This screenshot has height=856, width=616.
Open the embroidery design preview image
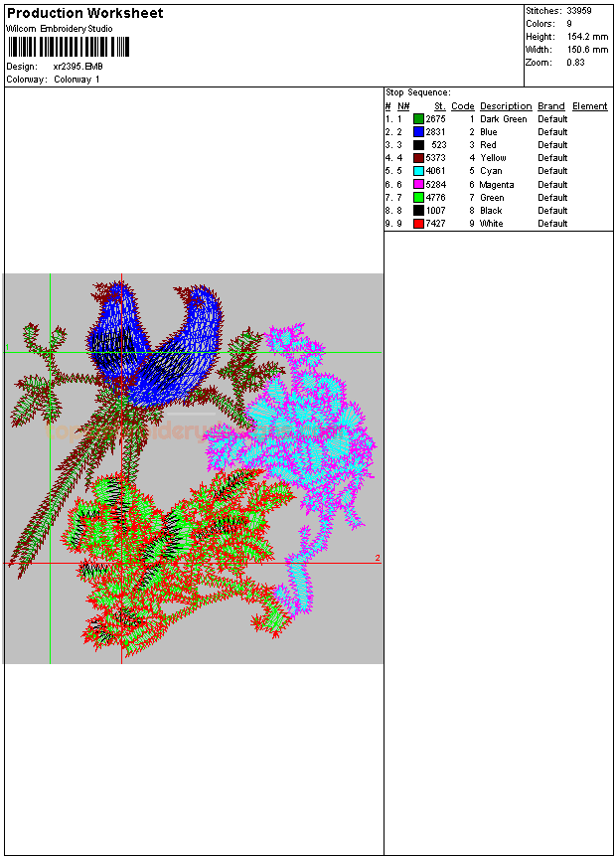(x=193, y=468)
